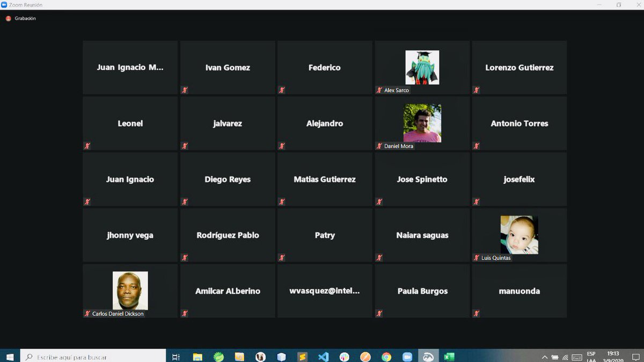
Task: Click the name 'Lorenzo Gutierrez'
Action: (519, 68)
